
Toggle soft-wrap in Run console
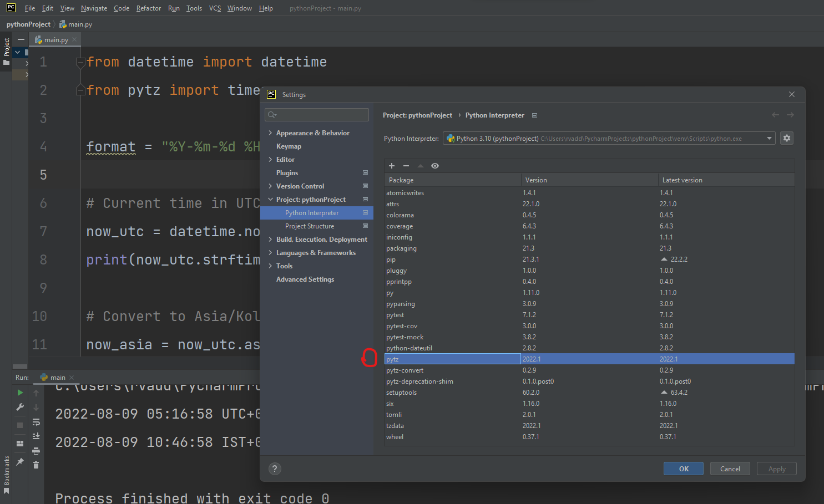click(x=36, y=422)
